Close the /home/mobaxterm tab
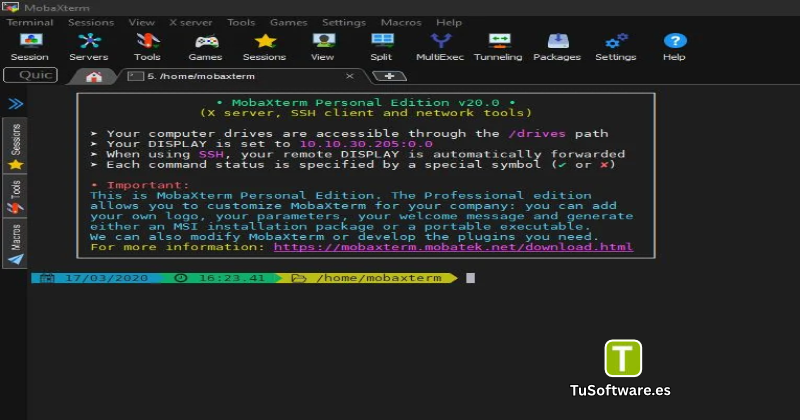 349,76
